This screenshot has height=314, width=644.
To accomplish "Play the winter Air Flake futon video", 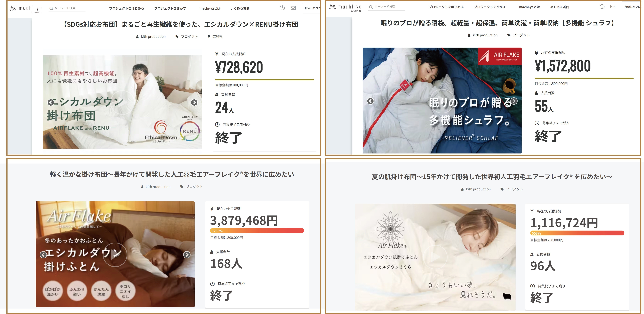I will [115, 255].
